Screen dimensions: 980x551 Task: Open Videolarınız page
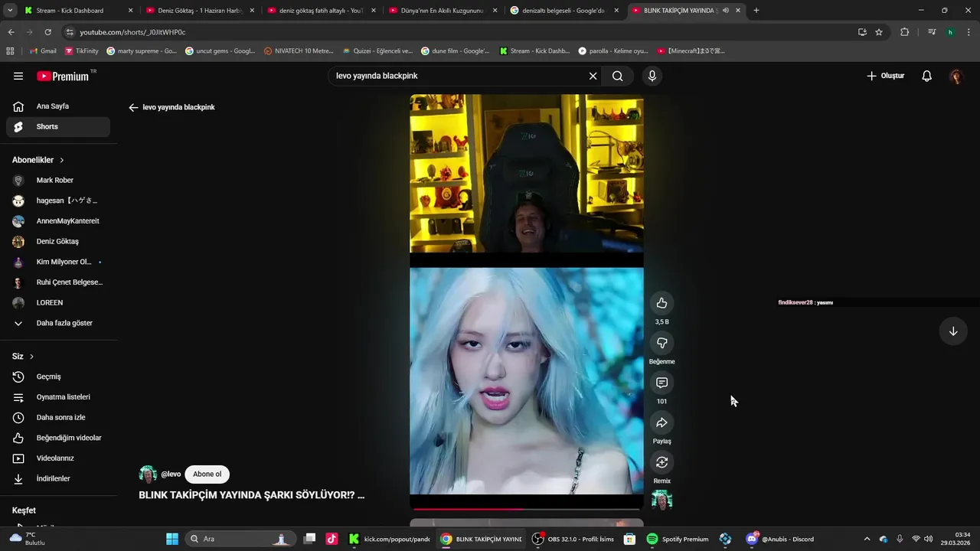tap(58, 458)
